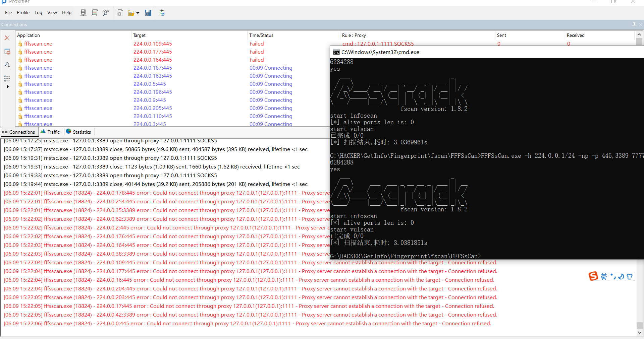Click log entry for 224.0.0.0:445 error
The height and width of the screenshot is (339, 644).
[248, 324]
